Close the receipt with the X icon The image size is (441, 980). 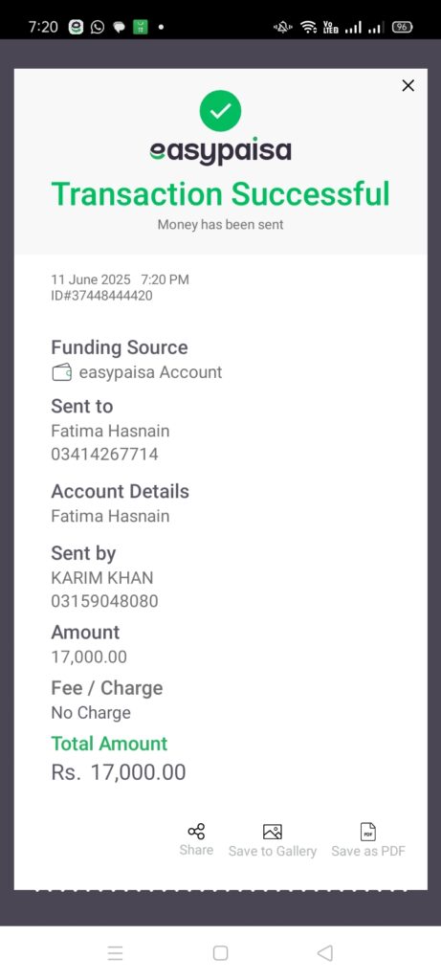click(408, 85)
